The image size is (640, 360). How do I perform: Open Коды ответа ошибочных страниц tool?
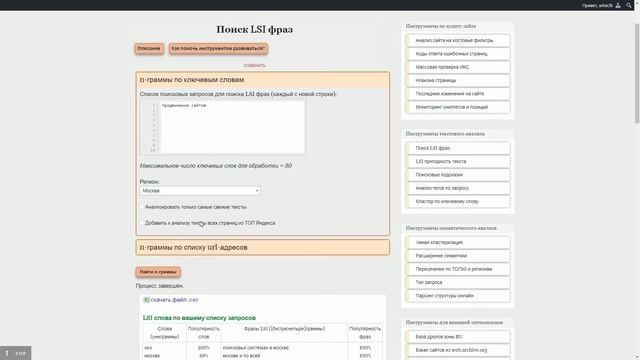458,54
